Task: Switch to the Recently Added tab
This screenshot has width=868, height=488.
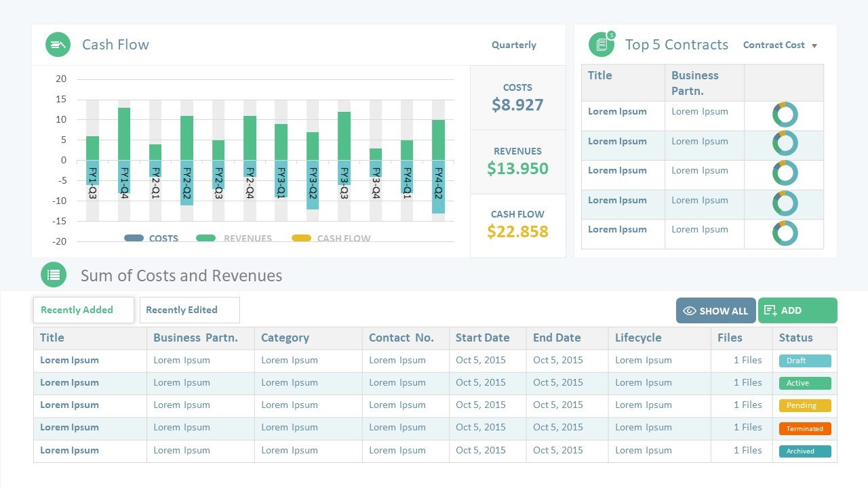Action: (x=83, y=310)
